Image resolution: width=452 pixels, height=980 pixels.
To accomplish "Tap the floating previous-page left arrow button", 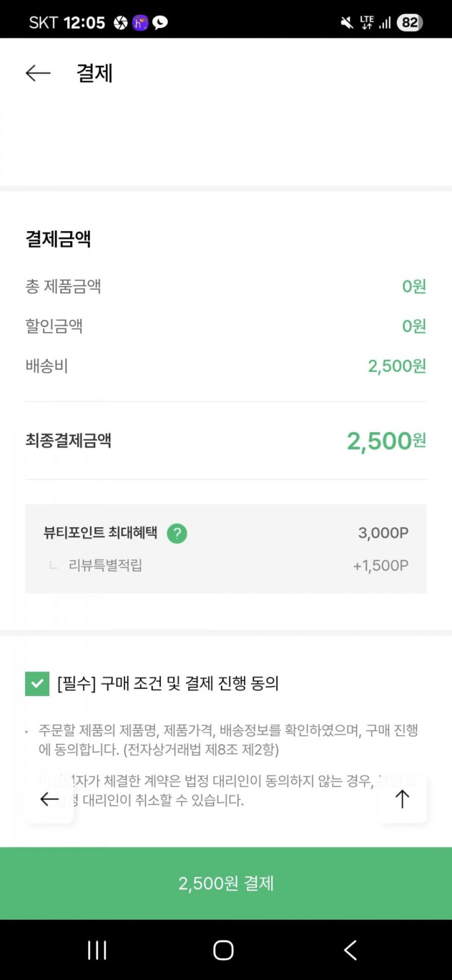I will coord(49,799).
